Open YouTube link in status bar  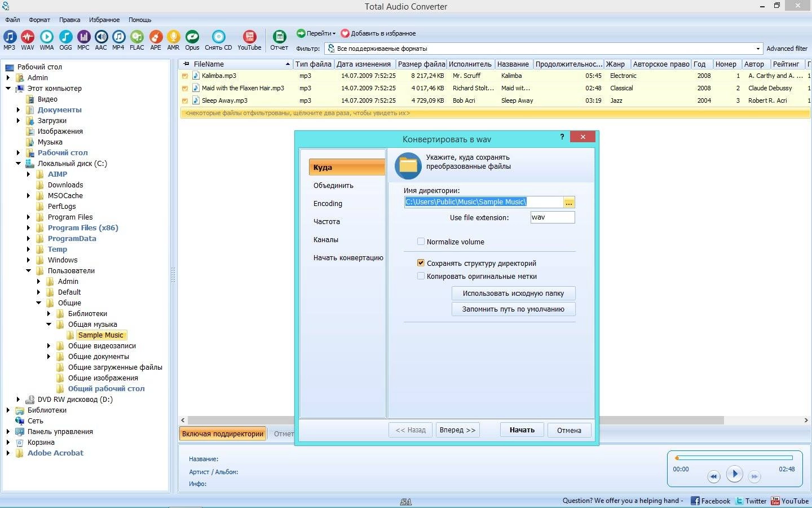pyautogui.click(x=790, y=501)
